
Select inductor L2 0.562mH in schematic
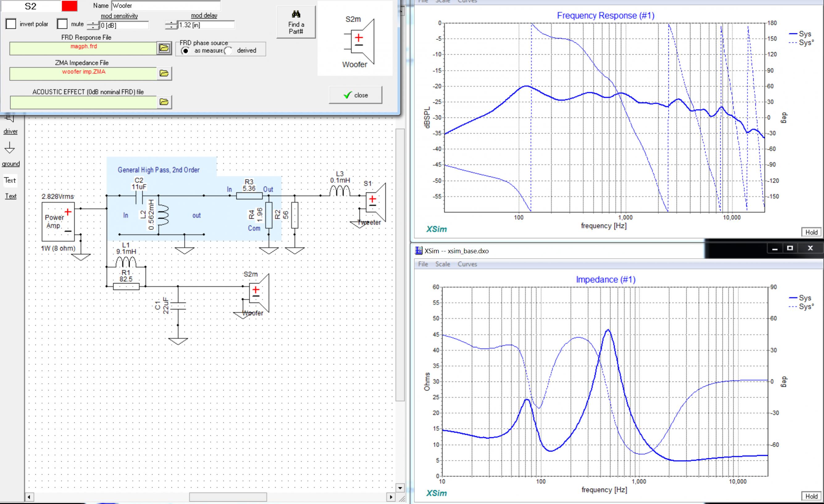click(x=163, y=215)
